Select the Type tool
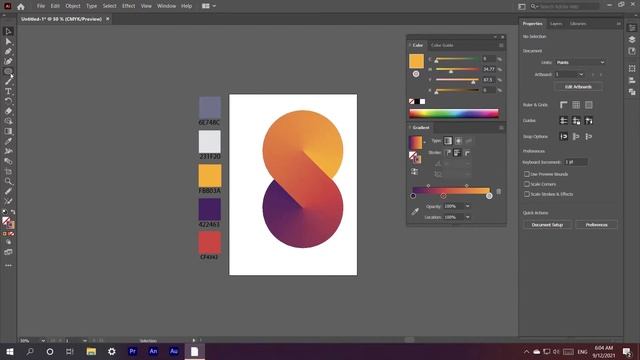 8,91
